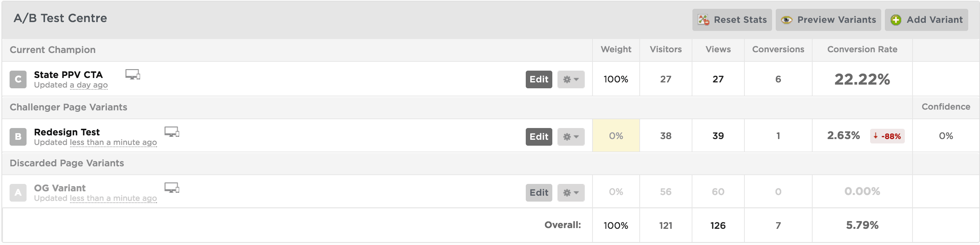Edit the discarded OG Variant
Viewport: 980px width, 245px height.
pyautogui.click(x=539, y=193)
